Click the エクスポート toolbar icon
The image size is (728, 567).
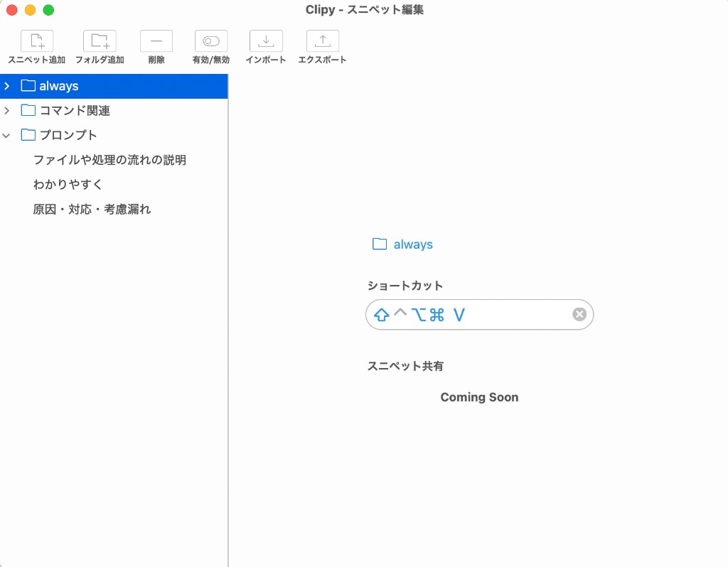322,40
